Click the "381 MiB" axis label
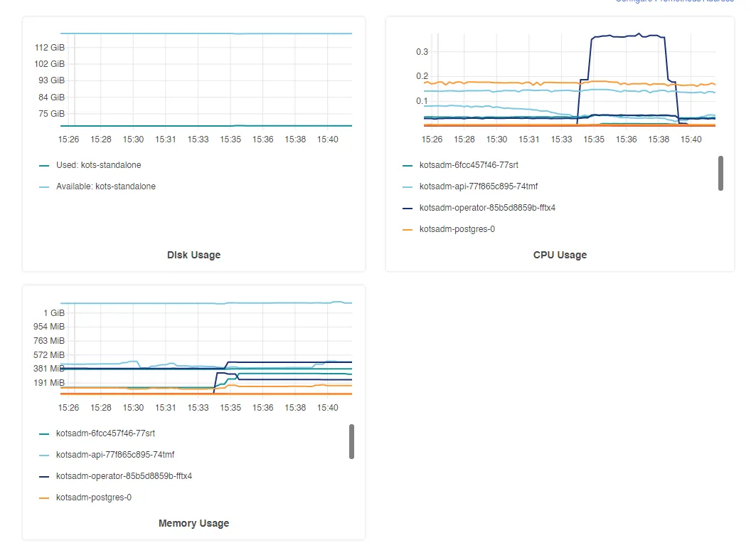 (48, 368)
